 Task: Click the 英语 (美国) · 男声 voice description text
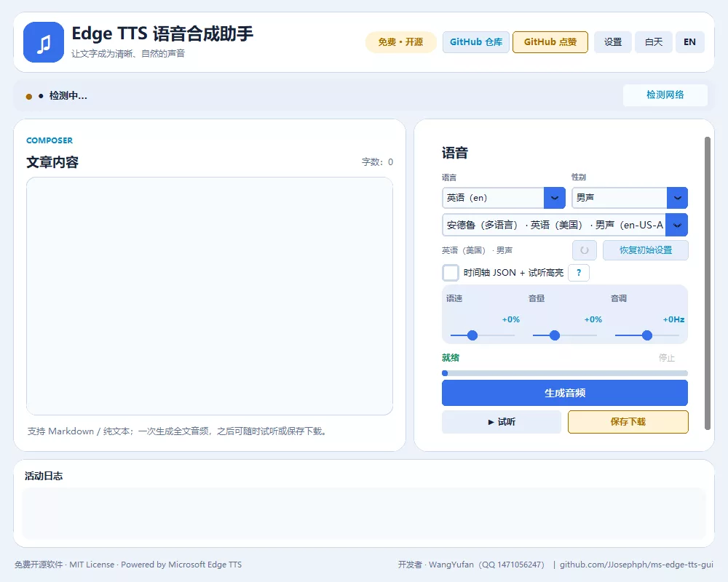pos(477,250)
